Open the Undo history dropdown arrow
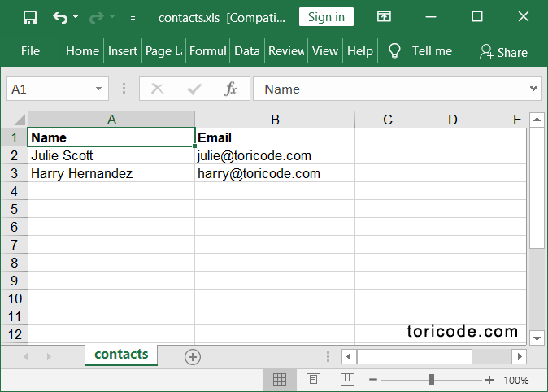 [x=76, y=17]
